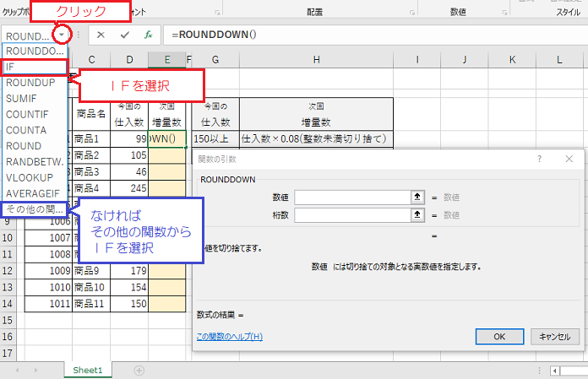Viewport: 588px width, 379px height.
Task: Click キャンセル button in dialog
Action: tap(555, 337)
